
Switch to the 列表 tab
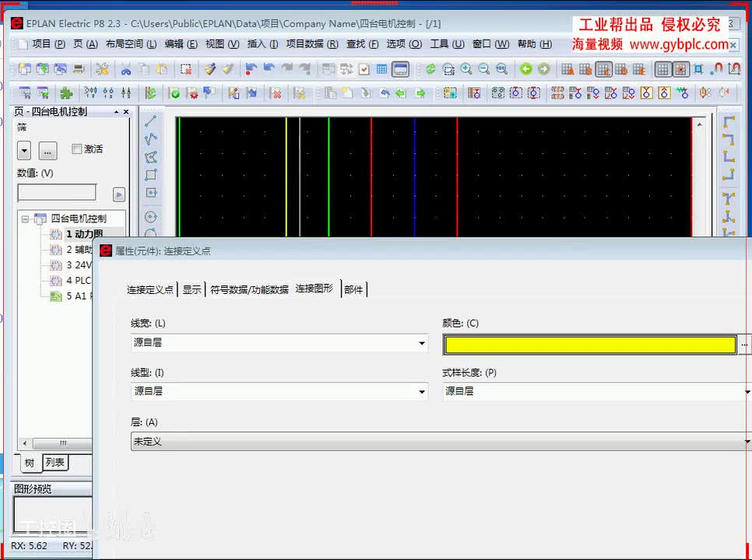55,462
